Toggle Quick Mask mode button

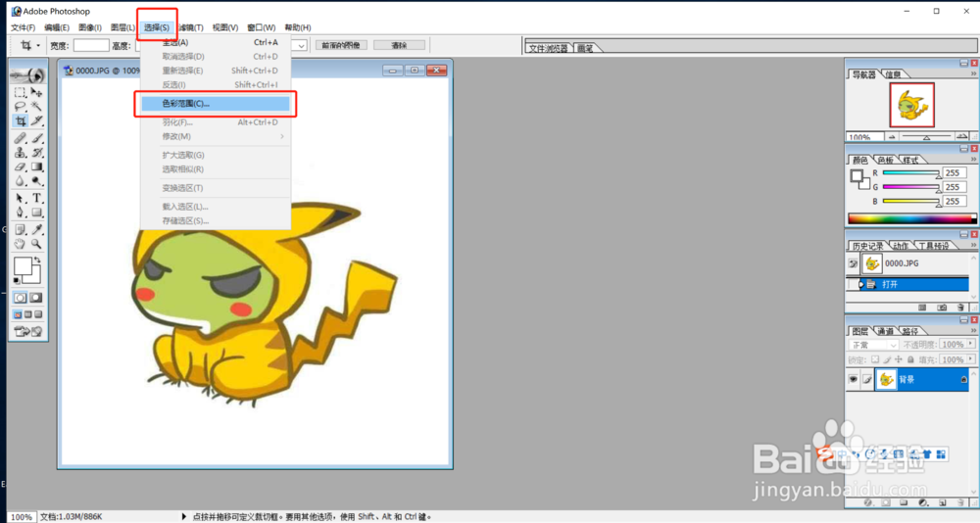click(x=36, y=298)
